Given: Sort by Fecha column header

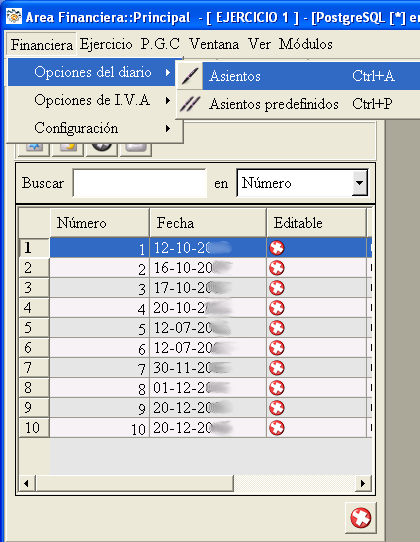Looking at the screenshot, I should click(x=208, y=223).
